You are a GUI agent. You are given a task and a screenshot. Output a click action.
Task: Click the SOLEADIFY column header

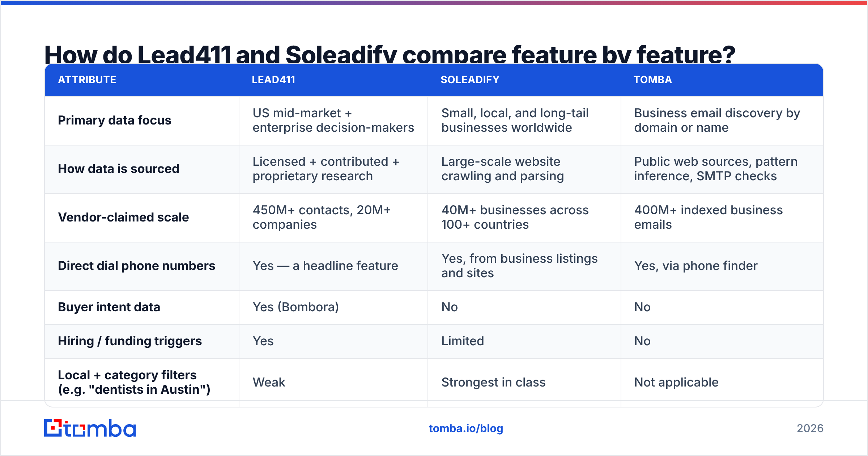470,80
